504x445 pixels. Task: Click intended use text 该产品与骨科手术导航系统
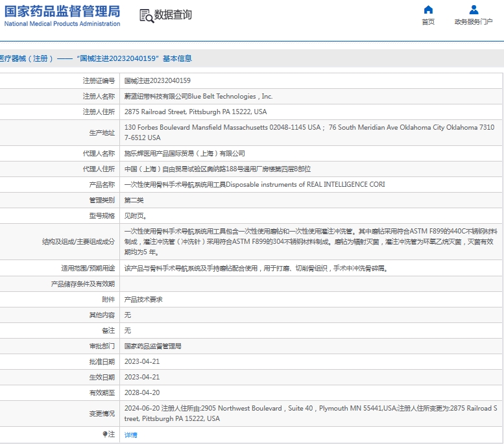(256, 268)
